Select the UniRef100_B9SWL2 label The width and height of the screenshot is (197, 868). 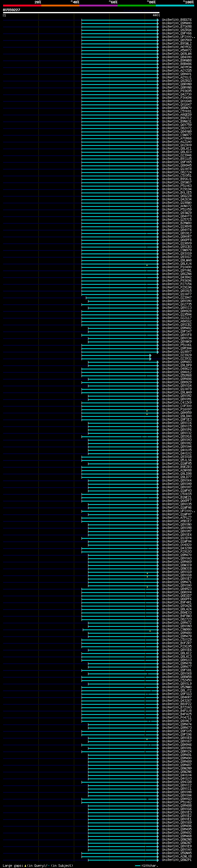point(177,43)
